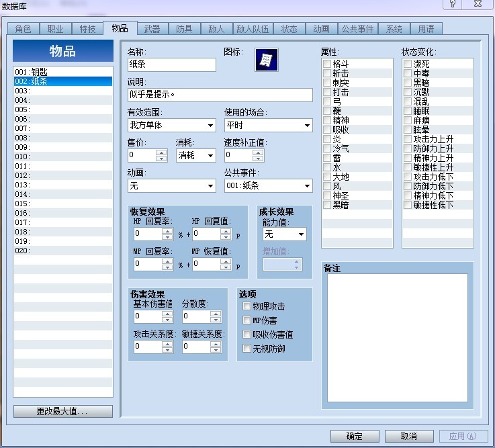The height and width of the screenshot is (448, 495).
Task: Decrease MP 回复率 spinner value
Action: point(167,267)
